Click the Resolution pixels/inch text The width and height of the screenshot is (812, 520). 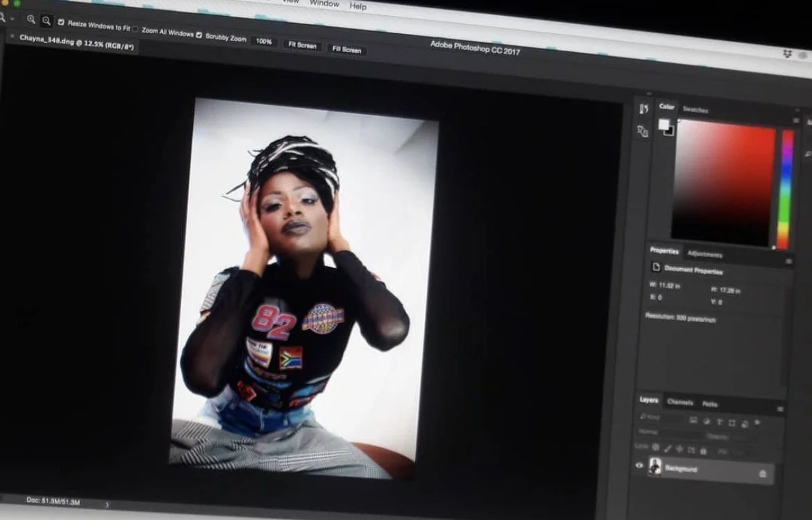(x=680, y=317)
